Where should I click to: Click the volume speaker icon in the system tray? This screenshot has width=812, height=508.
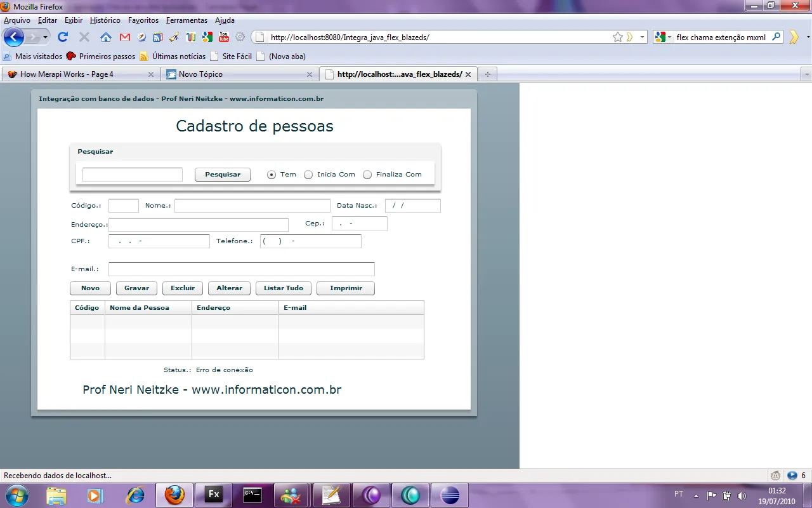(x=742, y=495)
